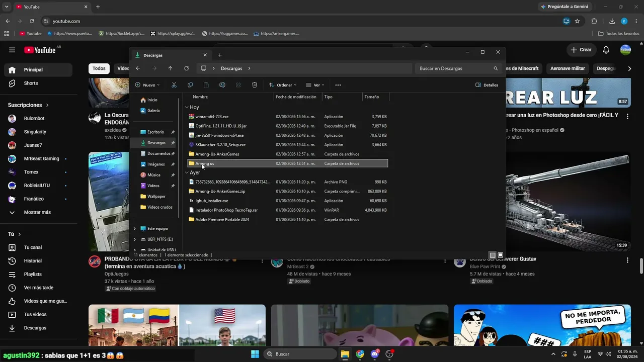Open the File Explorer three-dot See more menu
Screen dimensions: 644x362
pyautogui.click(x=338, y=85)
